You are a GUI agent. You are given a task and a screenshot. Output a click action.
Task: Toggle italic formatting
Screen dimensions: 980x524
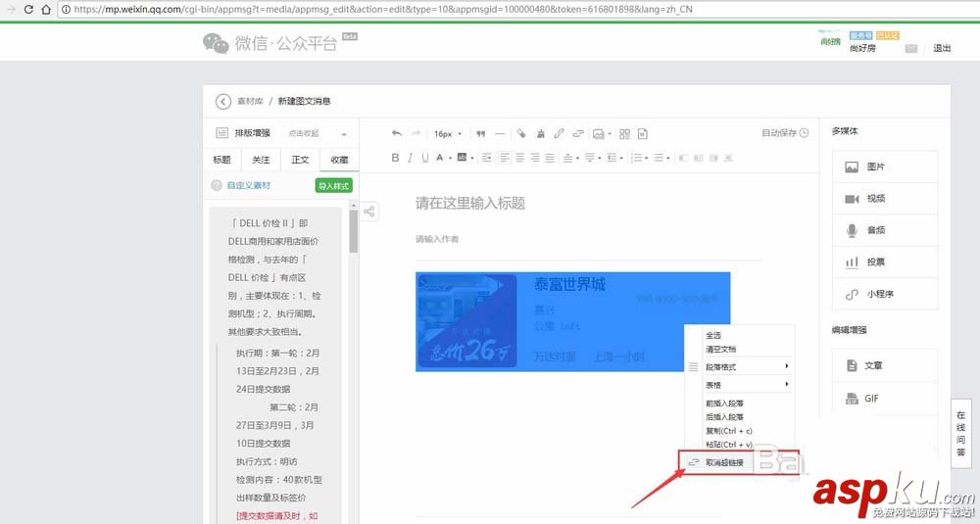410,158
